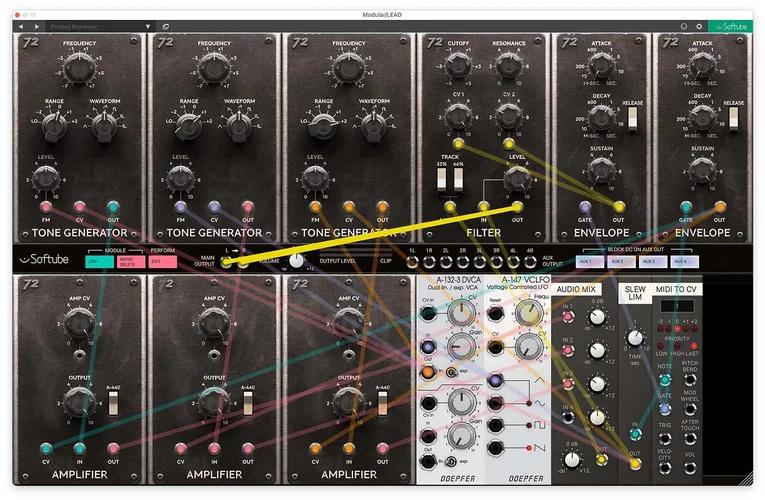Screen dimensions: 765x500
Task: Flip RELEASE switch on first Envelope
Action: 632,119
